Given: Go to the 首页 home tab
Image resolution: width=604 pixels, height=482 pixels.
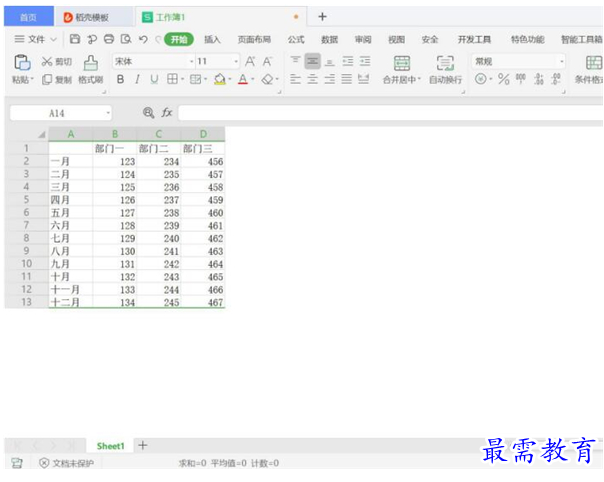Looking at the screenshot, I should pos(29,17).
